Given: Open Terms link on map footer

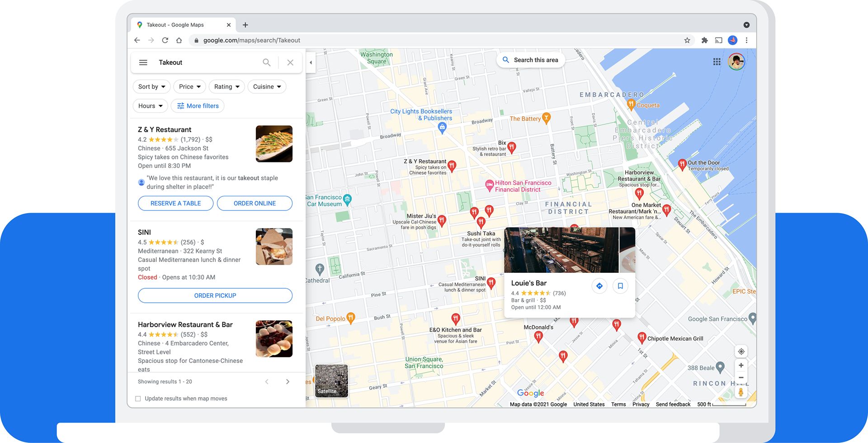Looking at the screenshot, I should pos(618,405).
